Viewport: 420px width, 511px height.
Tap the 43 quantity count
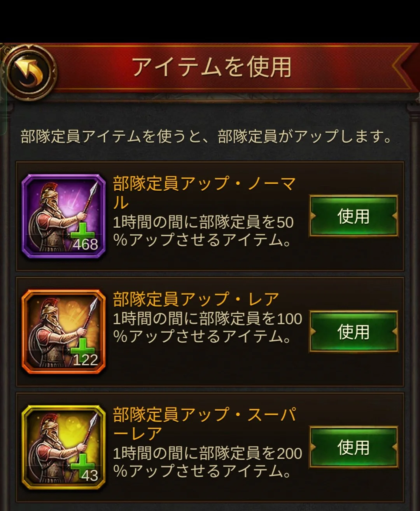(89, 476)
